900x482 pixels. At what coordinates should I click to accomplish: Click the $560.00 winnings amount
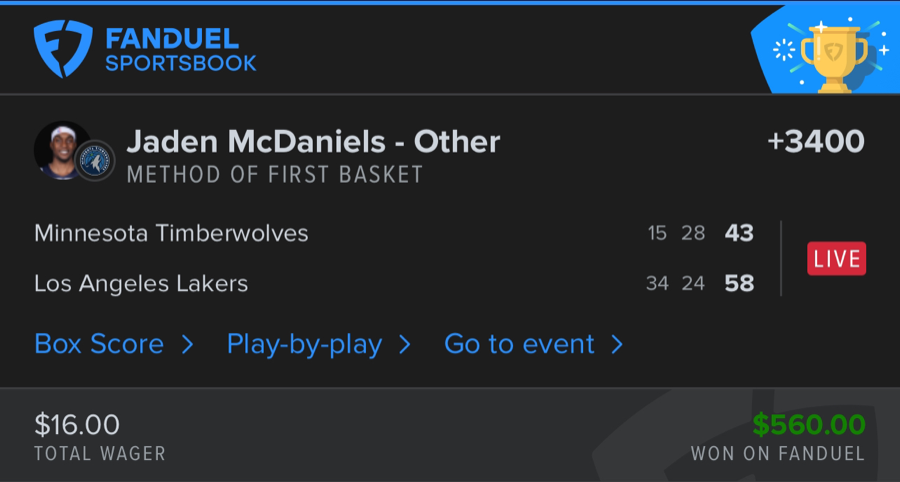point(809,425)
